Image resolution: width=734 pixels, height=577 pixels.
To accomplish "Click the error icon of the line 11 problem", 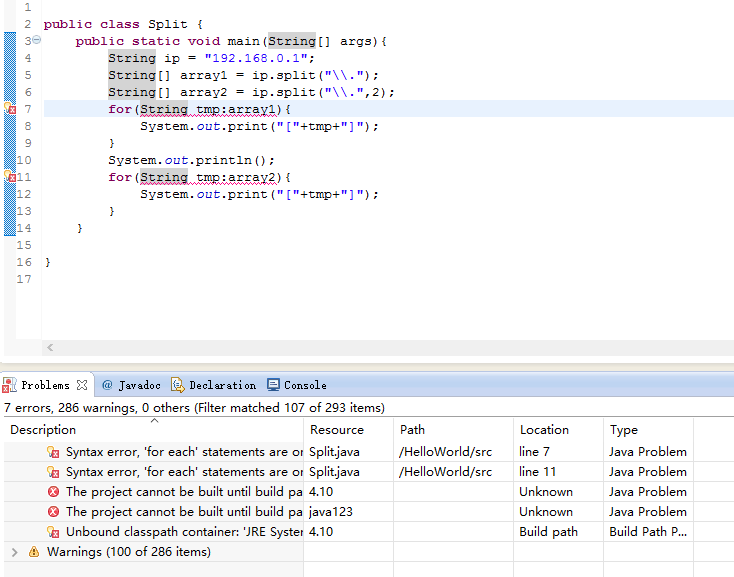I will pos(53,472).
